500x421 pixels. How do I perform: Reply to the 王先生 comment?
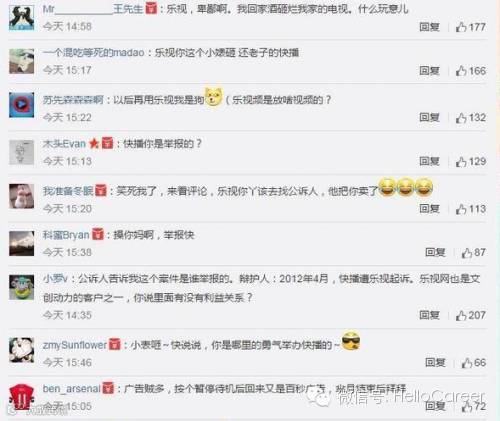pos(429,27)
